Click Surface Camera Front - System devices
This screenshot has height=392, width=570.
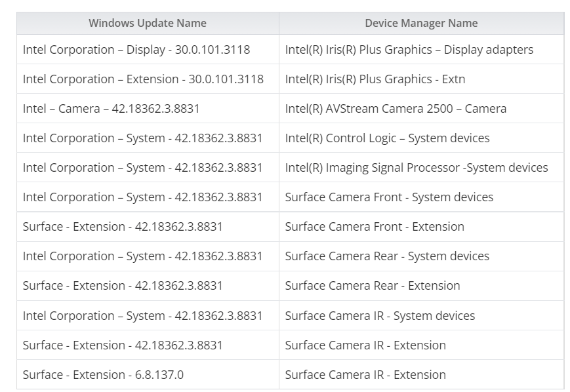tap(389, 197)
